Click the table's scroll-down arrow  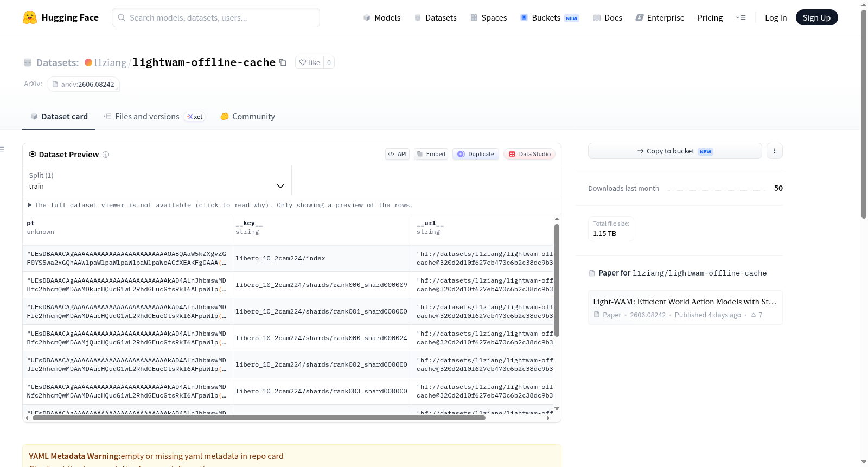point(557,408)
